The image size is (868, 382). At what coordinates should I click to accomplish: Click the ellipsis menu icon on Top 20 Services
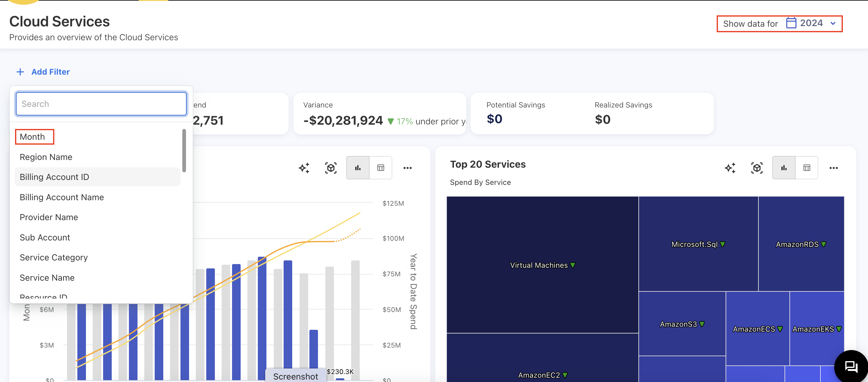[834, 168]
